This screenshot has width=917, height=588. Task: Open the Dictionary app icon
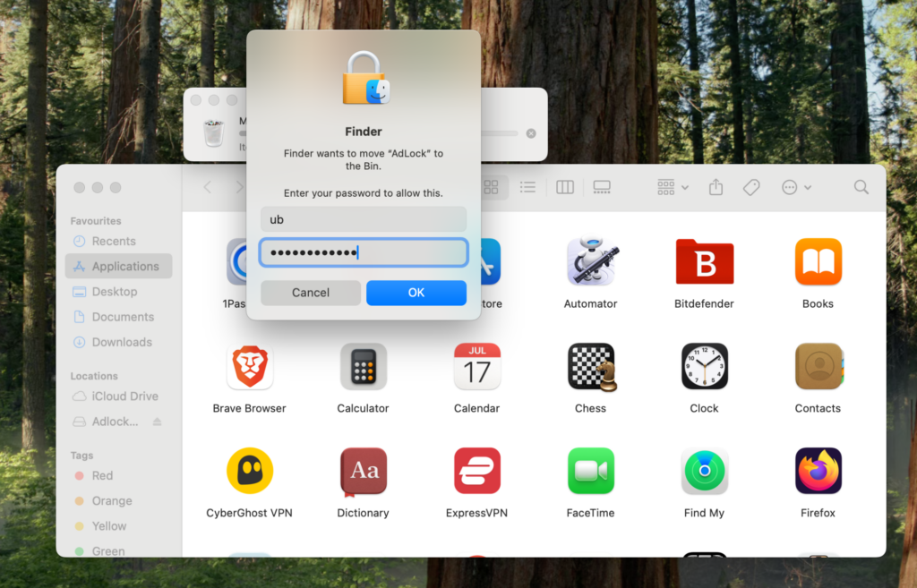[x=364, y=471]
